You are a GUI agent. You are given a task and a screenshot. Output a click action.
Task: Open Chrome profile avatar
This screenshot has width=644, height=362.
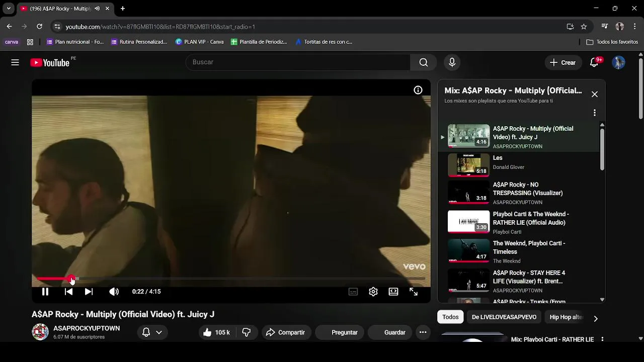(x=620, y=27)
